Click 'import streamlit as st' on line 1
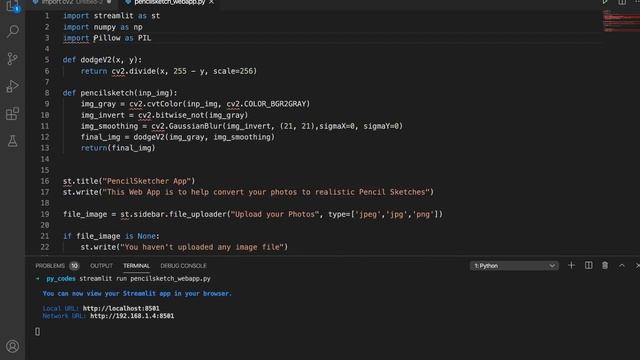 pos(111,16)
